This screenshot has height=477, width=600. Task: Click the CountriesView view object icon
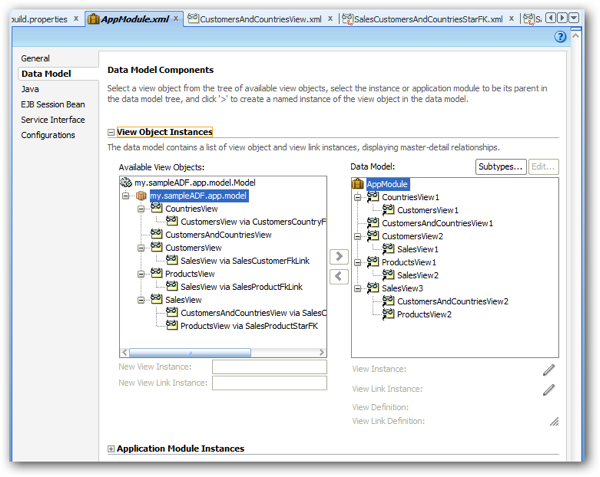tap(157, 208)
